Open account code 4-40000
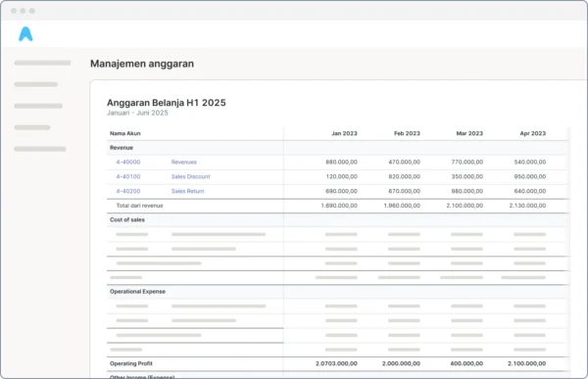 point(128,162)
